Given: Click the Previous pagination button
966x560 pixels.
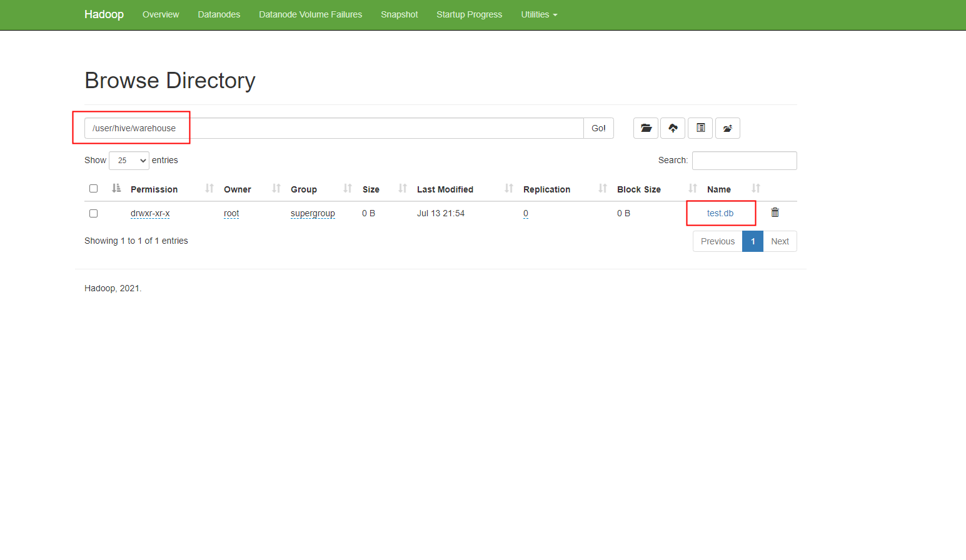Looking at the screenshot, I should (x=718, y=241).
